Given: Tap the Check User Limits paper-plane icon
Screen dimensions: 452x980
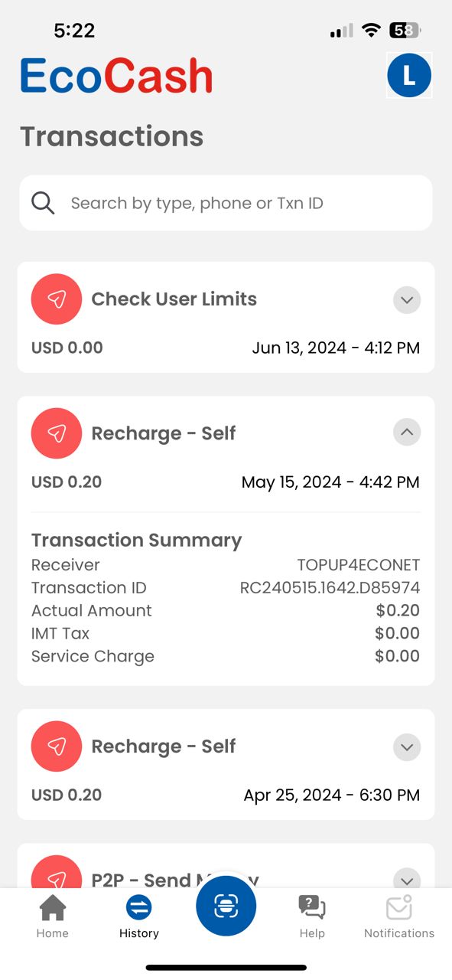Looking at the screenshot, I should (x=57, y=299).
